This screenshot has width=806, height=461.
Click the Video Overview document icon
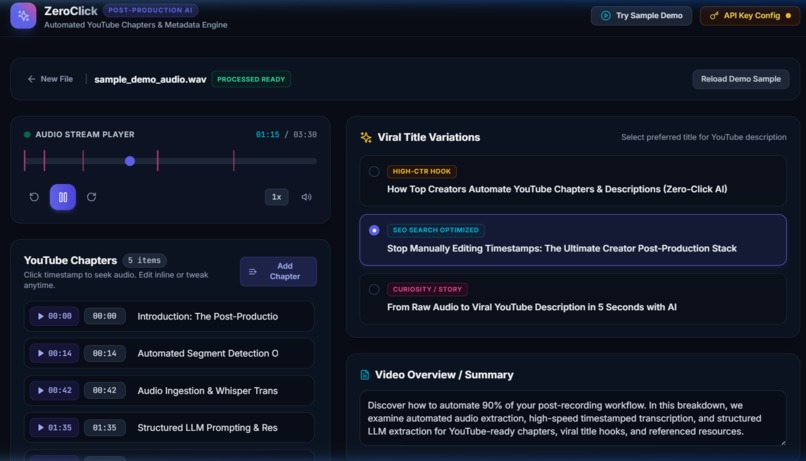pos(364,375)
